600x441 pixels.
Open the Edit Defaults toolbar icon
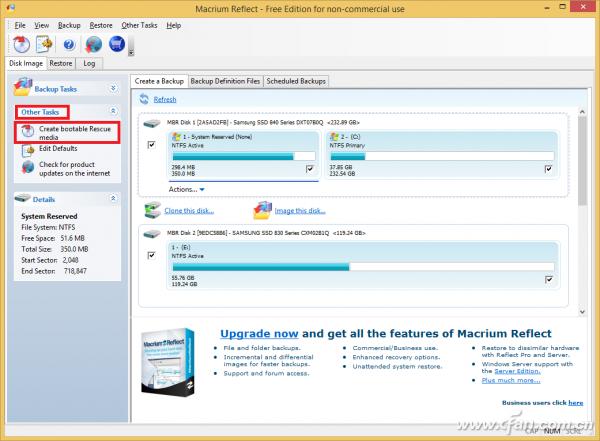pyautogui.click(x=44, y=44)
